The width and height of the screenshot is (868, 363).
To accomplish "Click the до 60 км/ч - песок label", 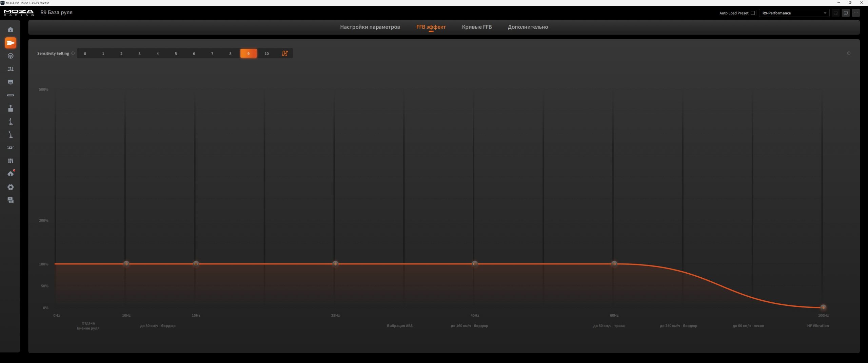I will tap(748, 326).
